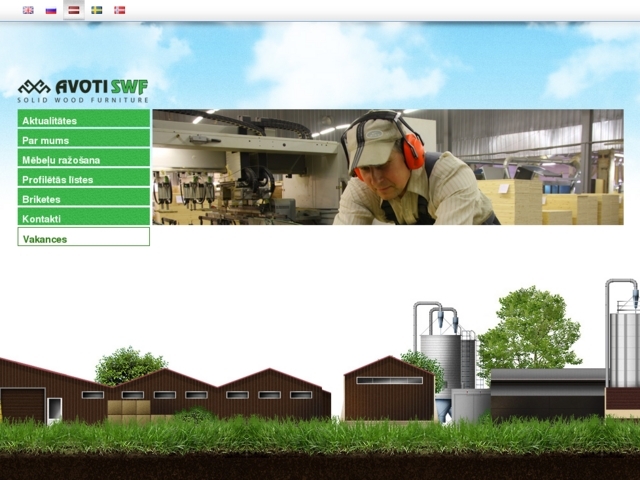Click the Vakances link
Screen dimensions: 640x480
[83, 238]
